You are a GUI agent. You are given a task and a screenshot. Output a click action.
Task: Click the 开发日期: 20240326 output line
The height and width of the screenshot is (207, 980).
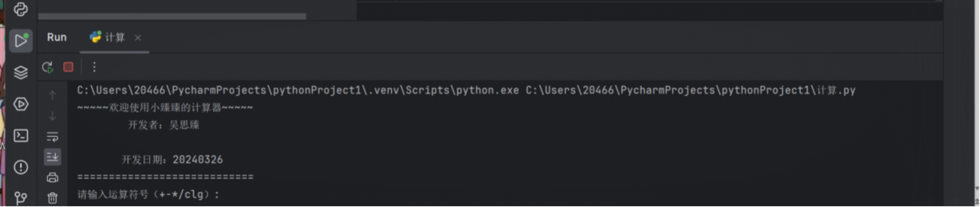coord(172,160)
